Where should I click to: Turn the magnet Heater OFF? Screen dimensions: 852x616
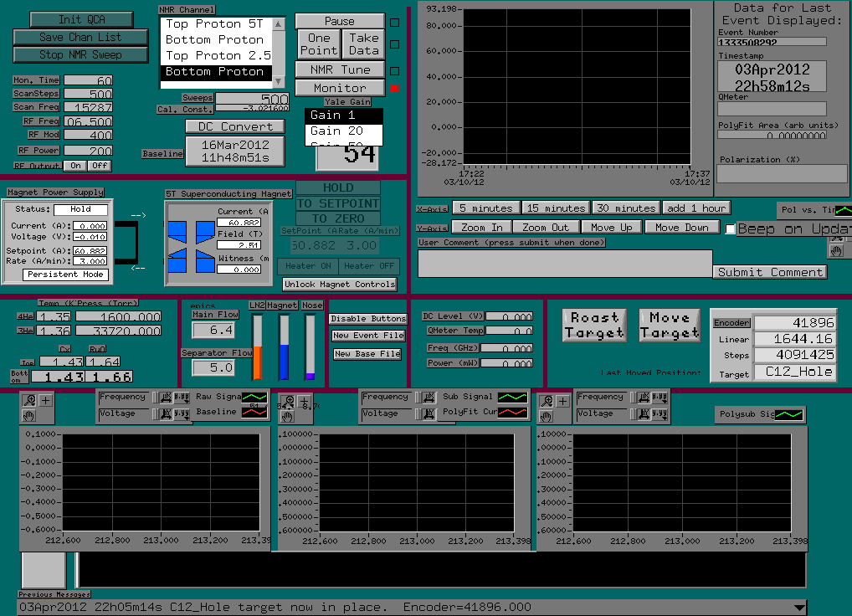369,266
